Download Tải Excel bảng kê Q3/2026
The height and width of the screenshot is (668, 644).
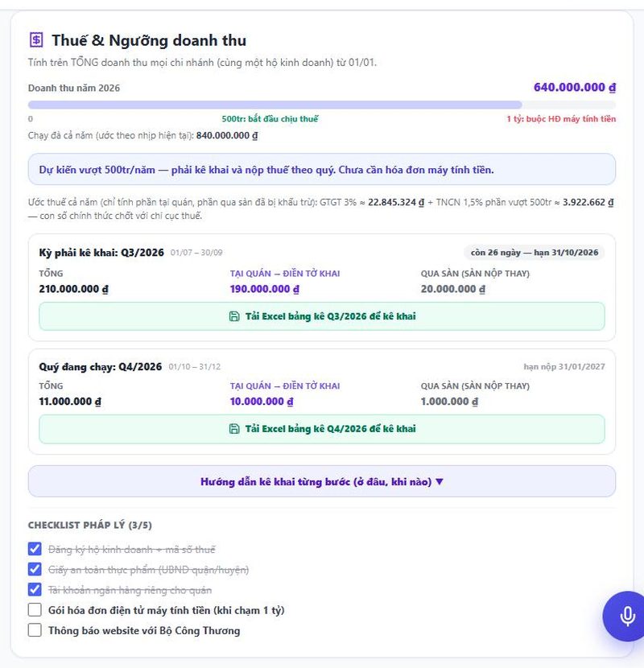point(322,316)
